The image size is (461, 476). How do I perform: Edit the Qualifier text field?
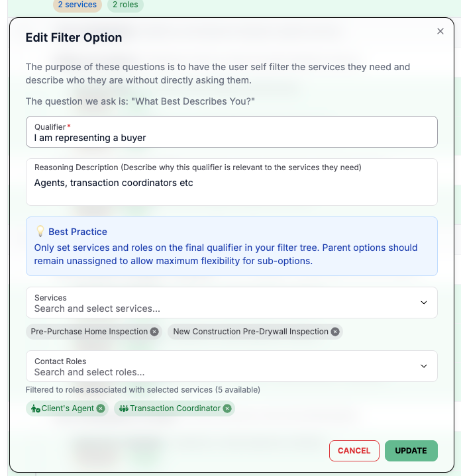(x=231, y=132)
